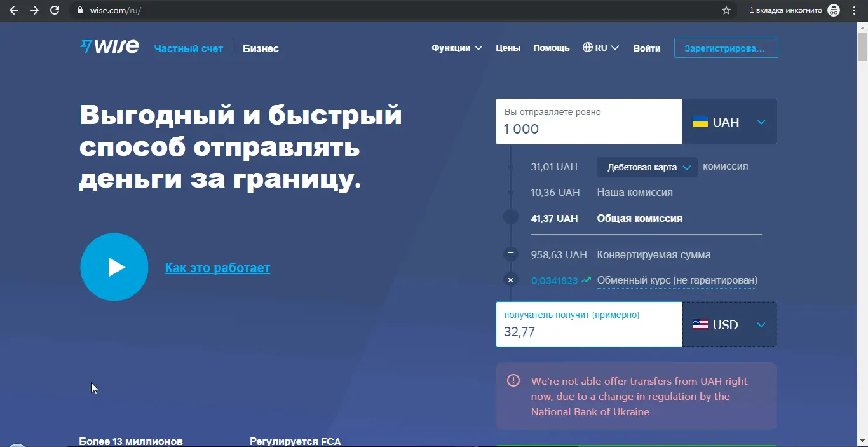Click the browser forward arrow
The width and height of the screenshot is (868, 447).
click(x=34, y=10)
